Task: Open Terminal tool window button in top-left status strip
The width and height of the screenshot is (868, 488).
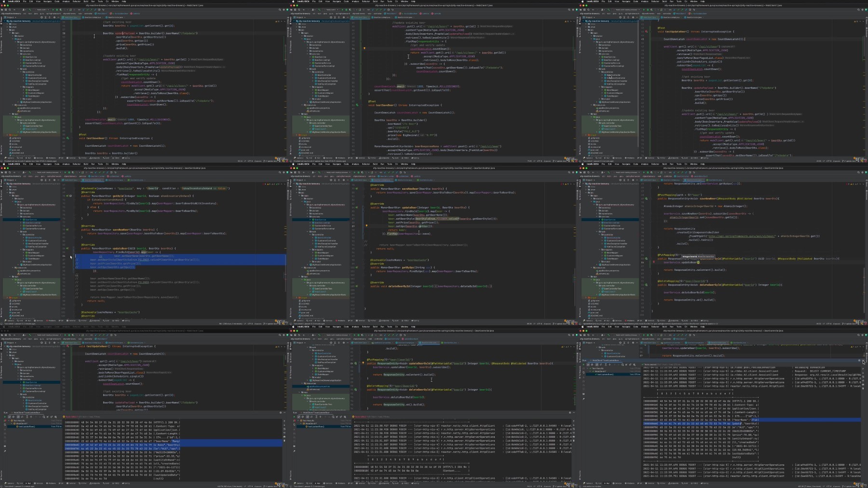Action: [71, 158]
